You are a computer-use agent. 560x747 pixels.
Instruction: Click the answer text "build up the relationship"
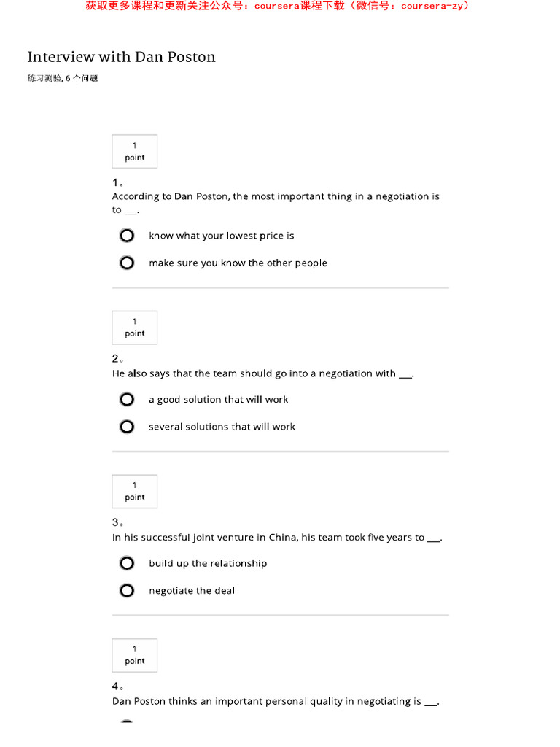[x=208, y=563]
